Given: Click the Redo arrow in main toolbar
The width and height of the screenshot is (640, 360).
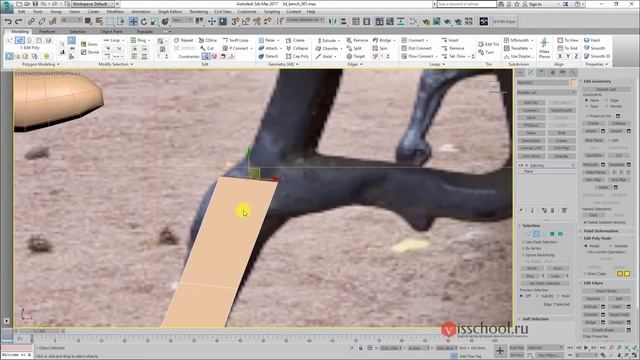Looking at the screenshot, I should point(18,21).
